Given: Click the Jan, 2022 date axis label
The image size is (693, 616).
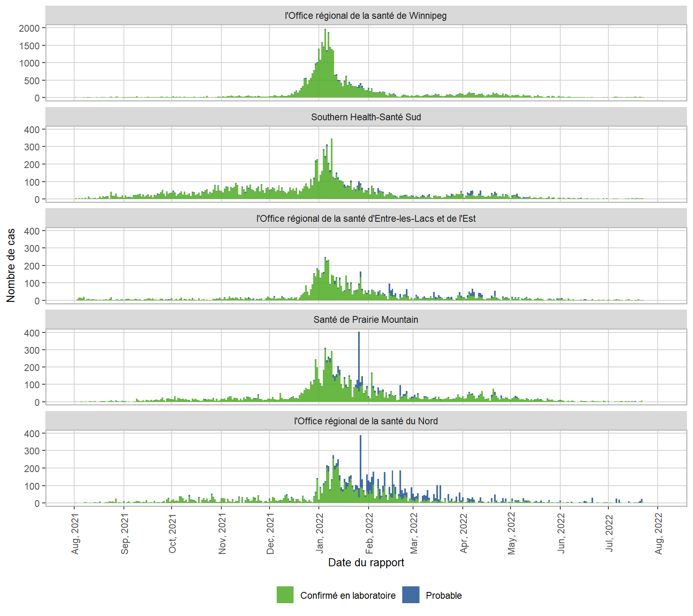Looking at the screenshot, I should pos(320,533).
